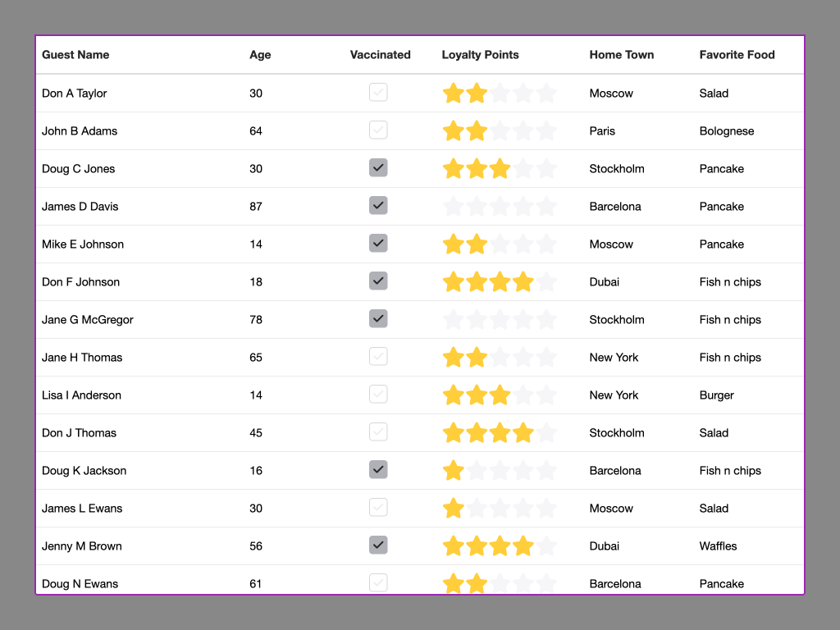Set John B Adams loyalty to four stars
Viewport: 840px width, 630px height.
523,130
